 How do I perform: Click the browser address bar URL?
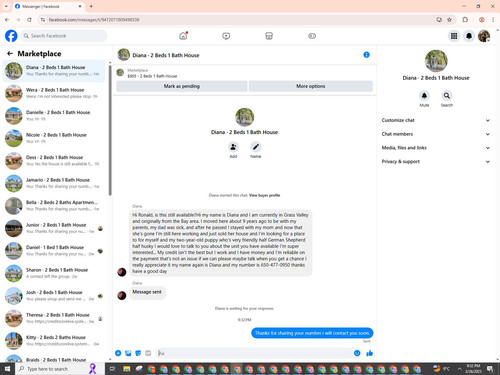click(94, 20)
